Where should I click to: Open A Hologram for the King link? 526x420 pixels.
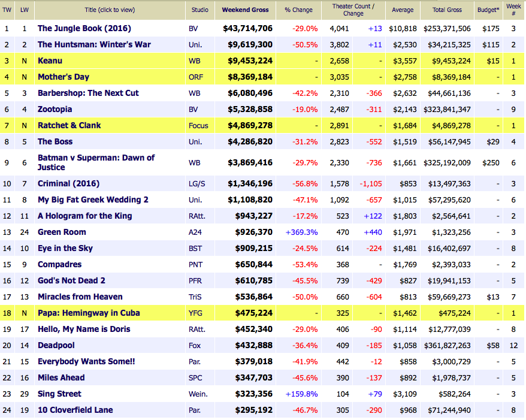[x=85, y=216]
